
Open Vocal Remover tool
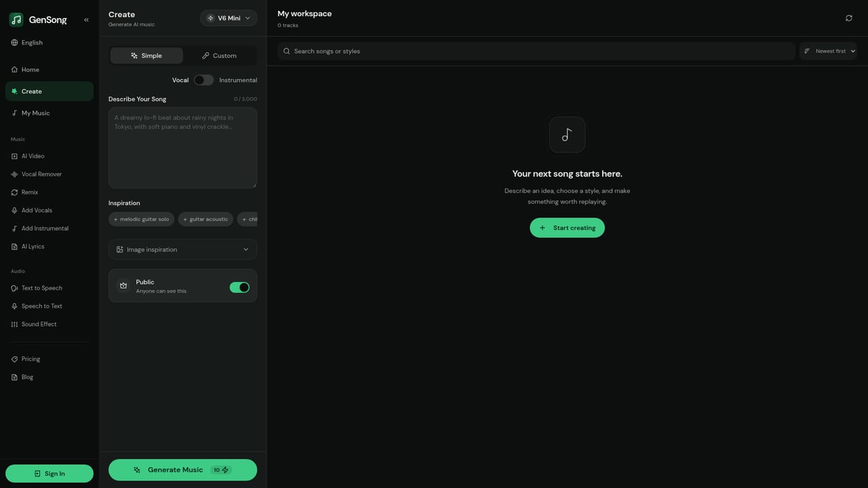click(x=49, y=174)
